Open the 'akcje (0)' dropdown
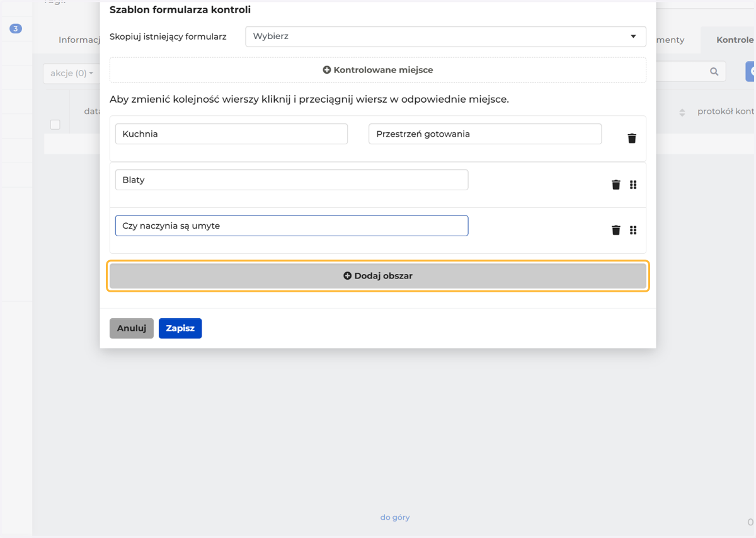 tap(72, 73)
